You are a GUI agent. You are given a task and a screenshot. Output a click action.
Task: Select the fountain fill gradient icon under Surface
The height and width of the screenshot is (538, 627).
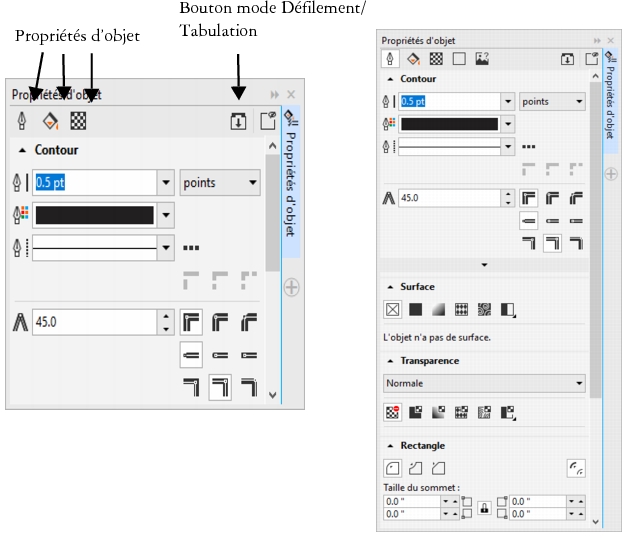[438, 310]
